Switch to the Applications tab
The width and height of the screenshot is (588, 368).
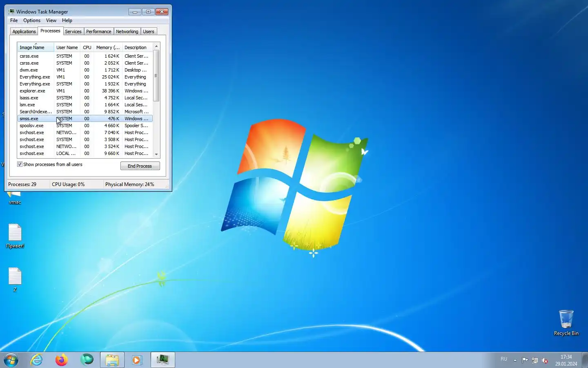coord(24,31)
